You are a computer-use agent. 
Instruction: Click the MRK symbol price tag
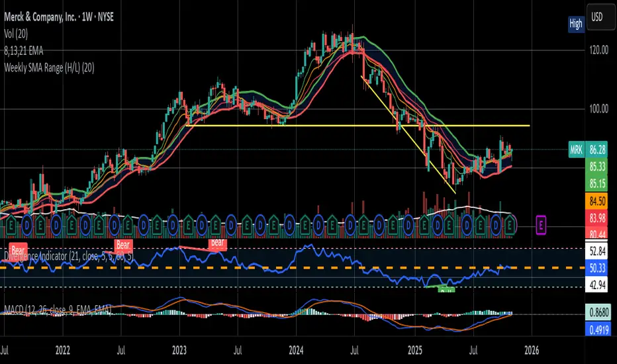pos(577,152)
